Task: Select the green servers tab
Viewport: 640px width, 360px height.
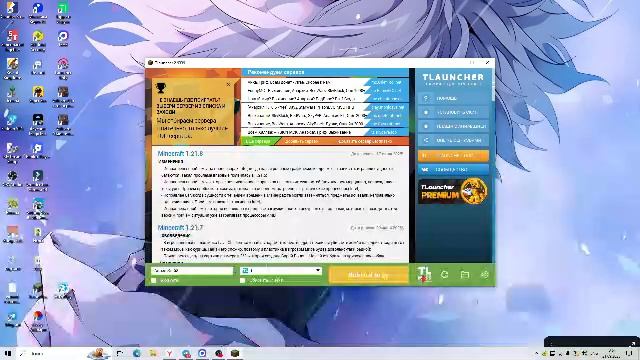Action: point(259,141)
